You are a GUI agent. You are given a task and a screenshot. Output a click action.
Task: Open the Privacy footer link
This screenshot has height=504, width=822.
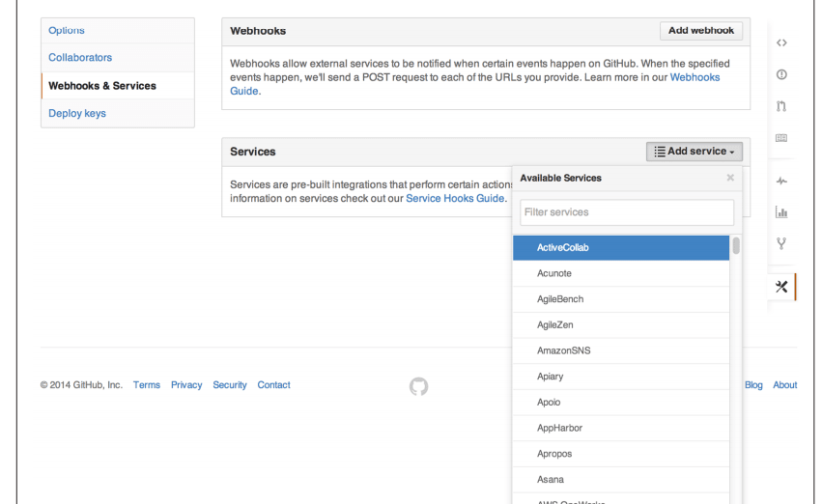pyautogui.click(x=186, y=385)
